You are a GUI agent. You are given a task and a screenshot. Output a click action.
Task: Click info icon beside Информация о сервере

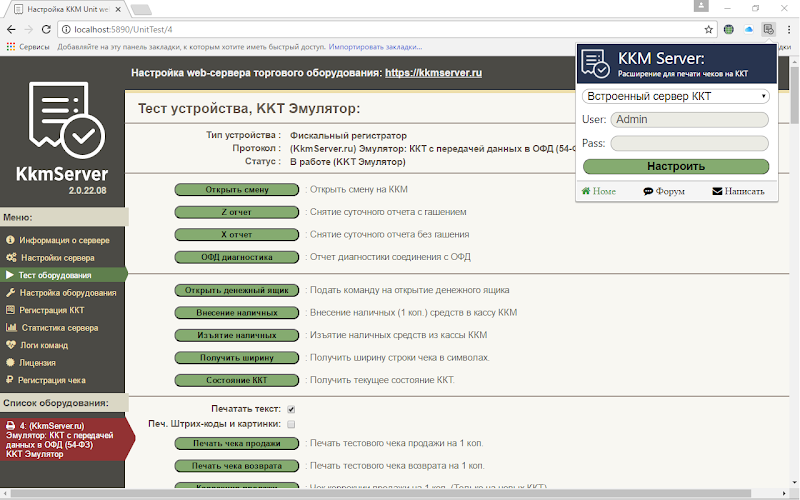click(10, 240)
